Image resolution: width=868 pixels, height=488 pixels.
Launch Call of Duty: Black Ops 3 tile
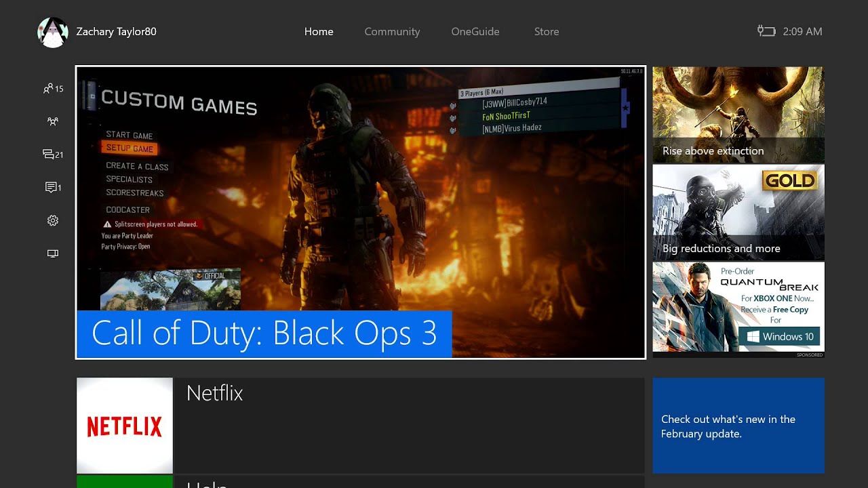point(361,212)
